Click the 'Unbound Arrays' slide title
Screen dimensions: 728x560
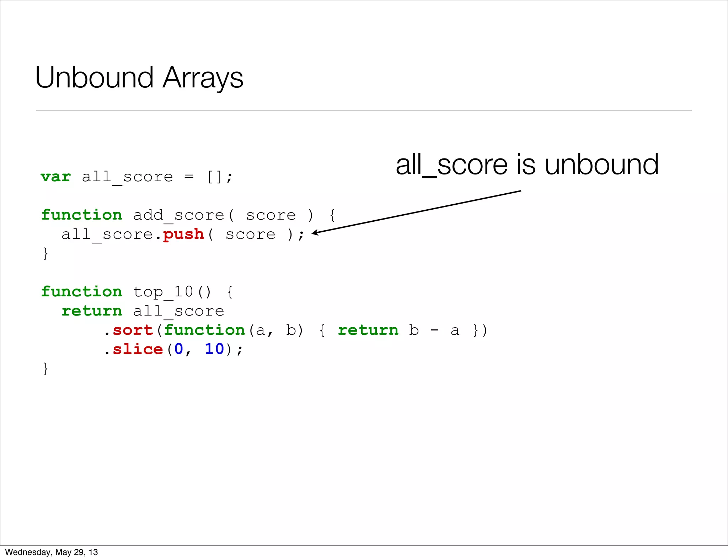139,78
